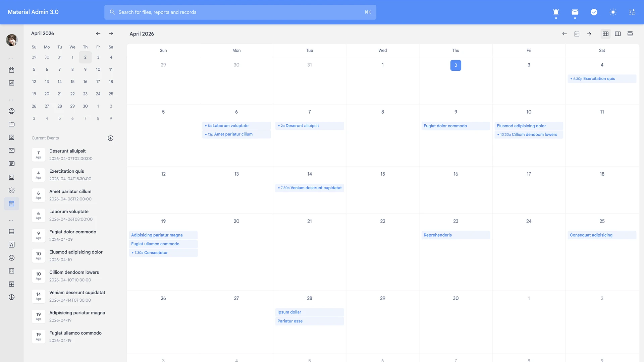Image resolution: width=644 pixels, height=362 pixels.
Task: Open the user account sidebar icon
Action: click(12, 111)
